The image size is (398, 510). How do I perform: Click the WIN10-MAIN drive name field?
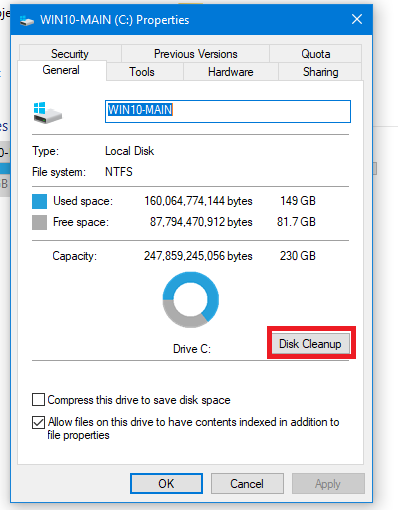click(228, 111)
